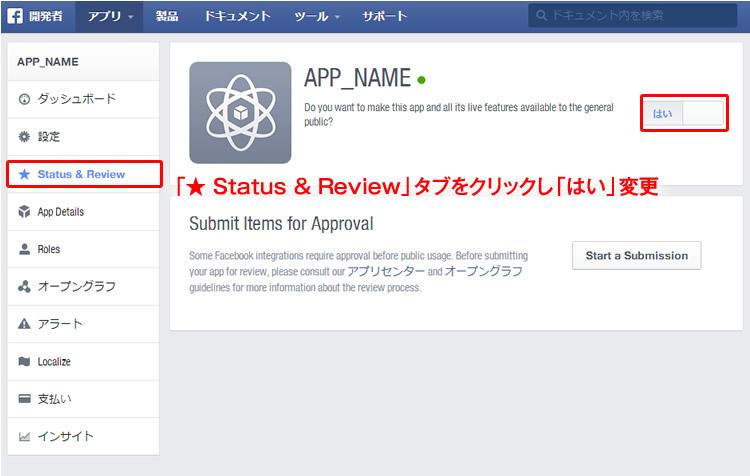
Task: Focus the document search field
Action: (x=632, y=16)
